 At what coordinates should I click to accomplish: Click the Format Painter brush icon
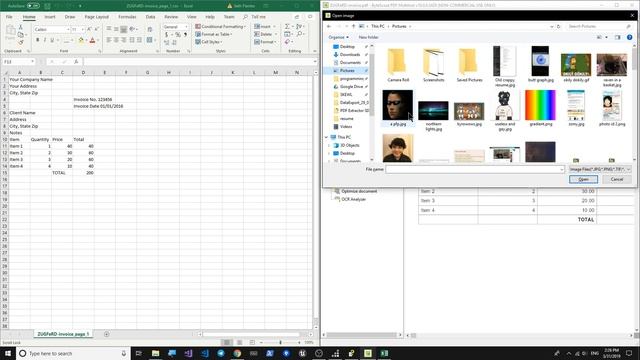[20, 42]
